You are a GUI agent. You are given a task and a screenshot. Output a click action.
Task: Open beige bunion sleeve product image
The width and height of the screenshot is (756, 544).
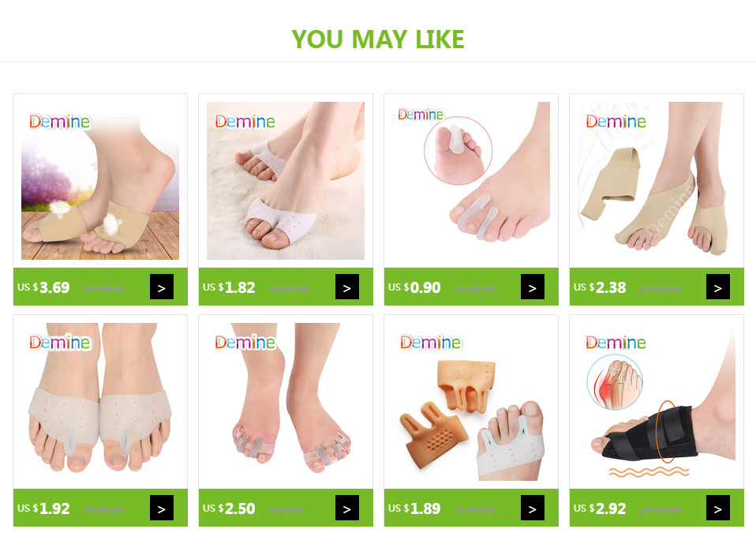[x=657, y=181]
